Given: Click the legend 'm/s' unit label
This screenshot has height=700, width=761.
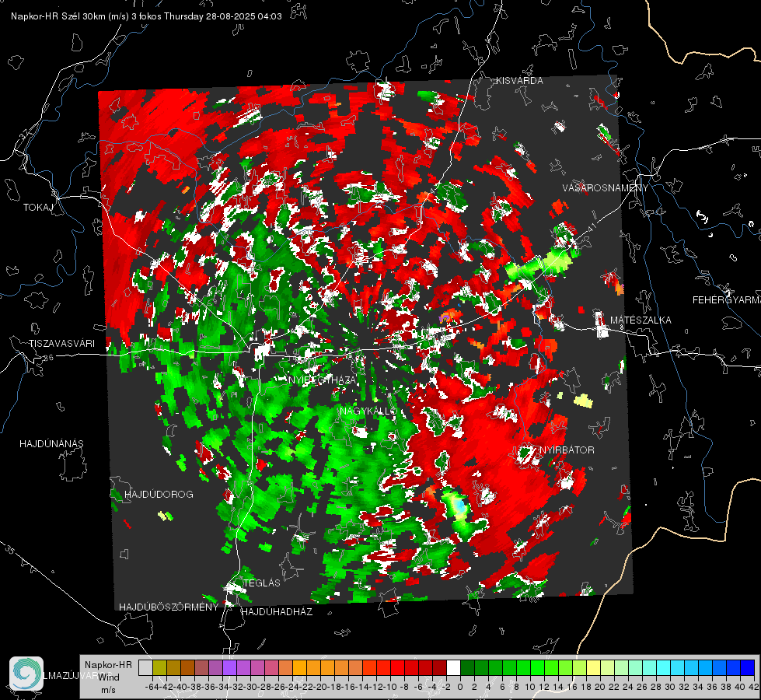Looking at the screenshot, I should coord(108,690).
